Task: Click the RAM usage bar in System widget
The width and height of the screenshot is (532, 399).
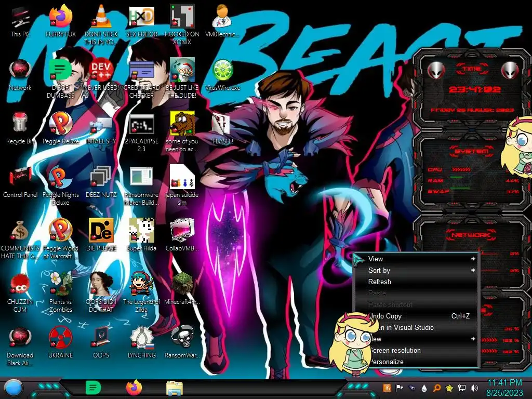Action: [457, 177]
